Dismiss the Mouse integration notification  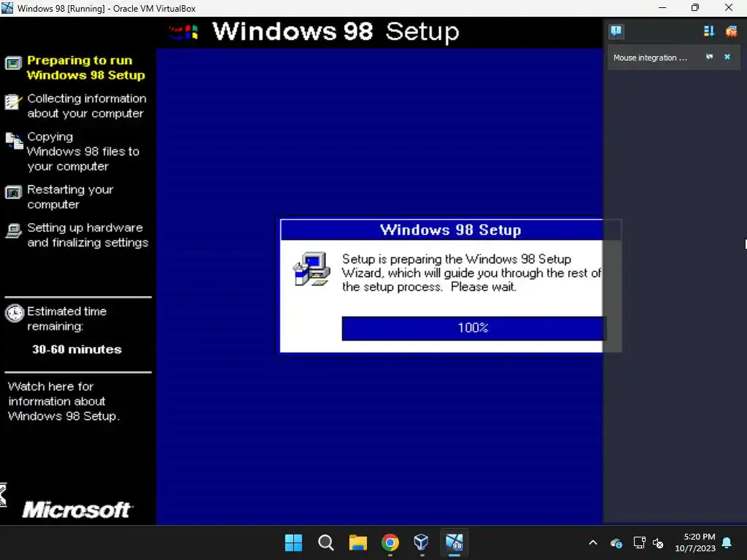(727, 57)
